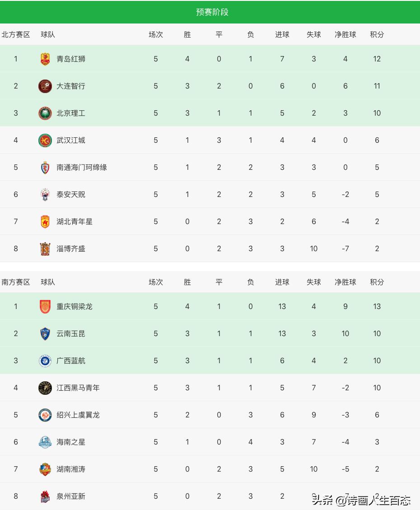420x515 pixels.
Task: Select the 湖南湘涛 table row name
Action: click(71, 469)
